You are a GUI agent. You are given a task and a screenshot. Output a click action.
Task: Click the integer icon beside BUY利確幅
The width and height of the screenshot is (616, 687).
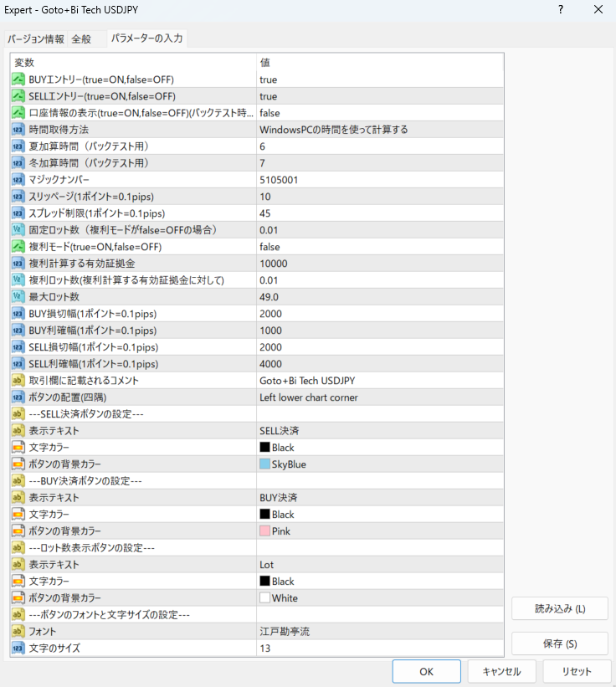point(18,330)
